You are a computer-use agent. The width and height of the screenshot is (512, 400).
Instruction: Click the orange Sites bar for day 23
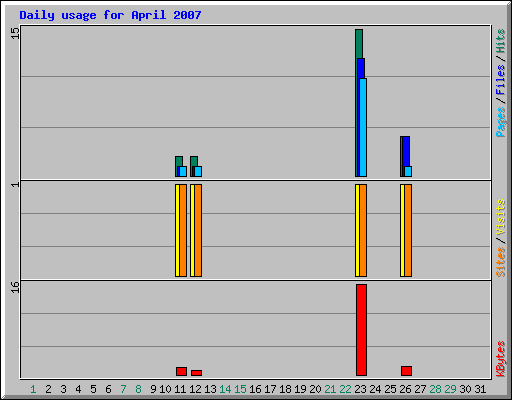click(363, 230)
